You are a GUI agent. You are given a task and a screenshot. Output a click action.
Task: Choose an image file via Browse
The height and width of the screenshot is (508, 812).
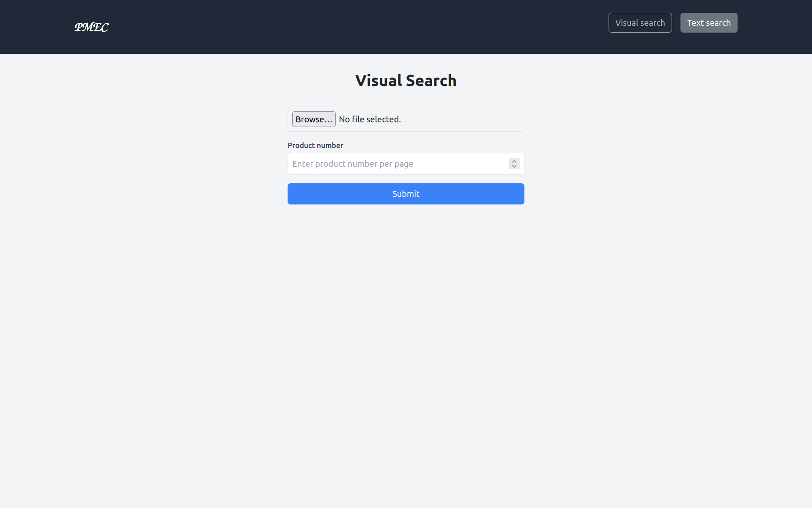[x=313, y=119]
